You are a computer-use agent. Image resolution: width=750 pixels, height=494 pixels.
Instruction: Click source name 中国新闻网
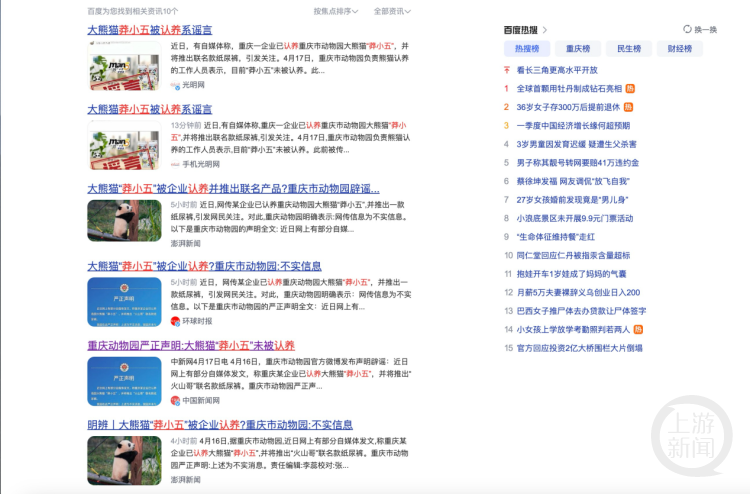pyautogui.click(x=201, y=401)
